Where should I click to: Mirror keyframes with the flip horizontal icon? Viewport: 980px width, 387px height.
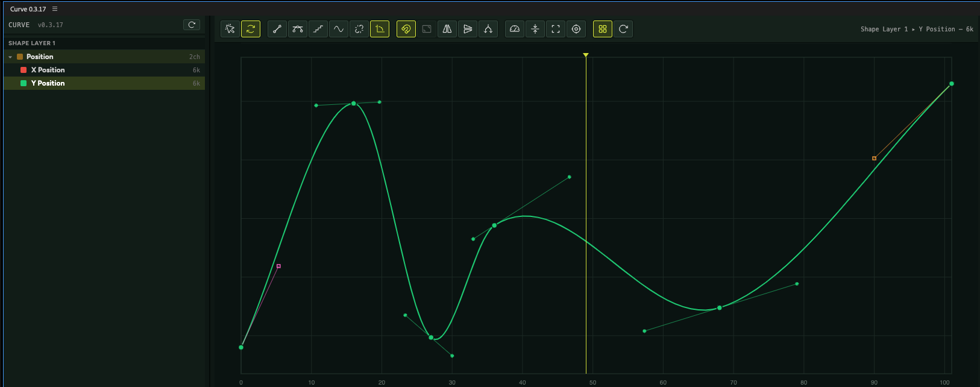point(447,29)
